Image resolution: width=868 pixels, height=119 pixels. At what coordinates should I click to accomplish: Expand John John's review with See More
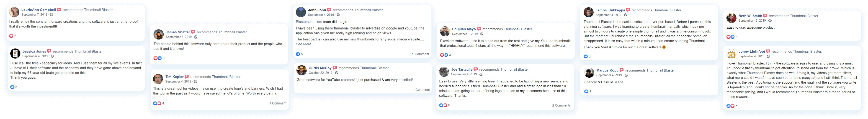point(303,44)
